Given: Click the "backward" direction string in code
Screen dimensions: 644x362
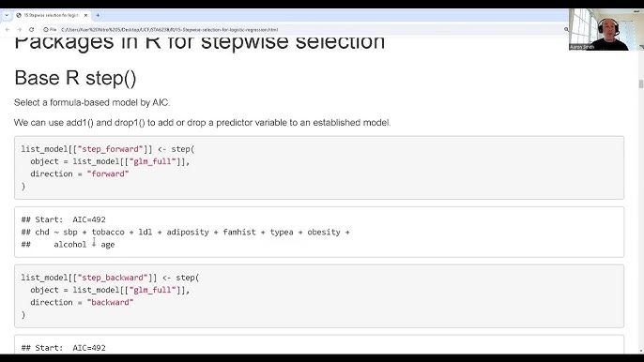Looking at the screenshot, I should point(110,302).
